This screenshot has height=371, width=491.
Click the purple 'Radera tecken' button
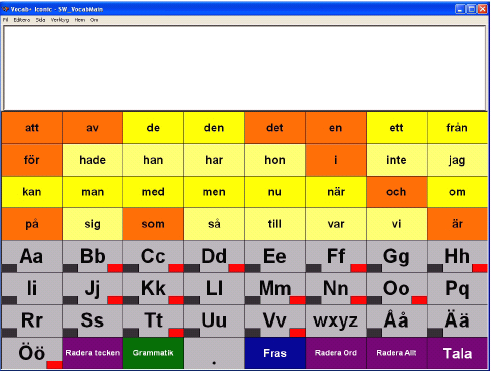[93, 353]
